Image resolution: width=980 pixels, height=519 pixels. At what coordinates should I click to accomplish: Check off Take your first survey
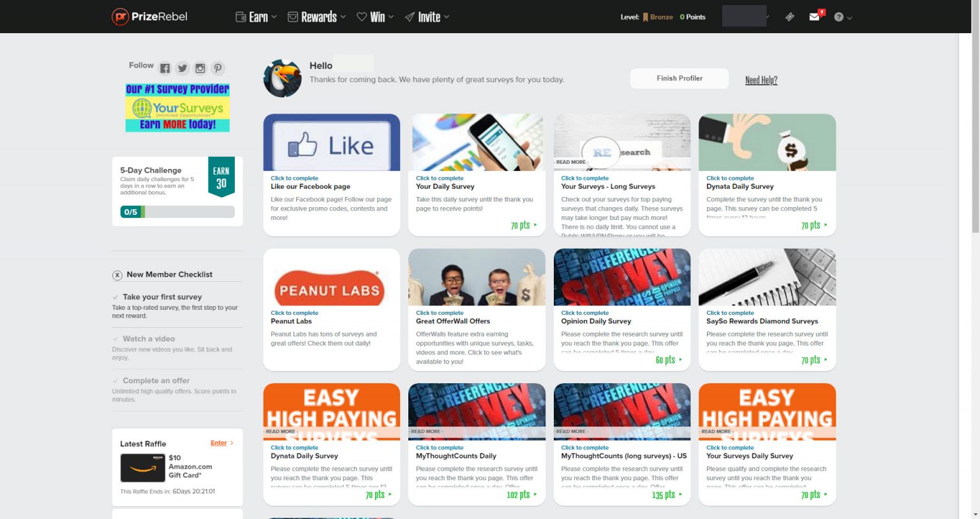(x=115, y=297)
